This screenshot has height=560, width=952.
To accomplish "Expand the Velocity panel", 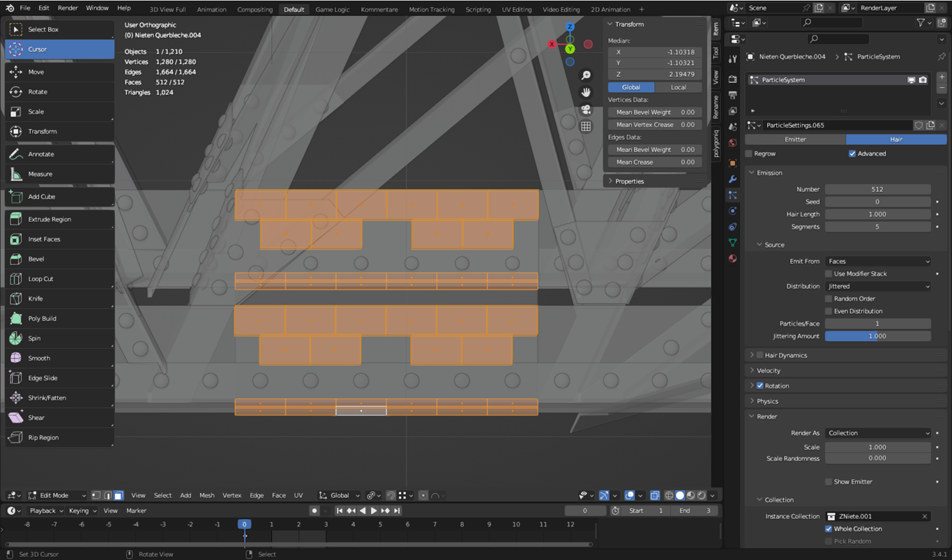I will (x=769, y=370).
